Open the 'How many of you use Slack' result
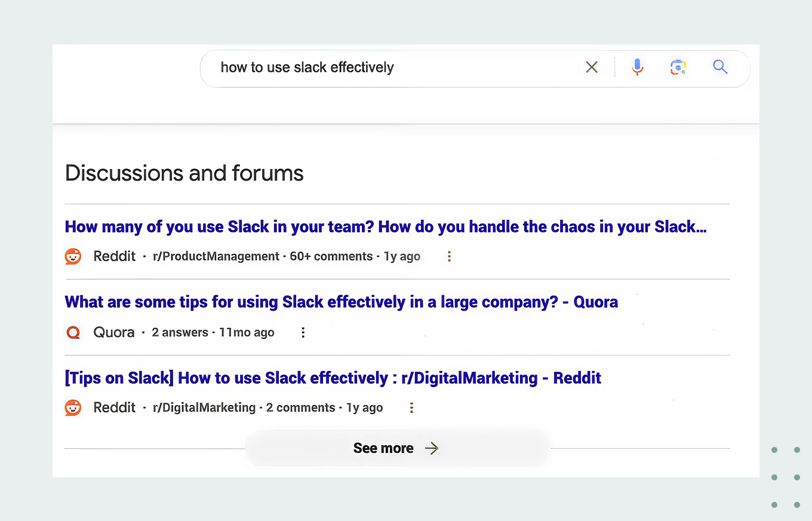The height and width of the screenshot is (521, 812). pyautogui.click(x=385, y=227)
